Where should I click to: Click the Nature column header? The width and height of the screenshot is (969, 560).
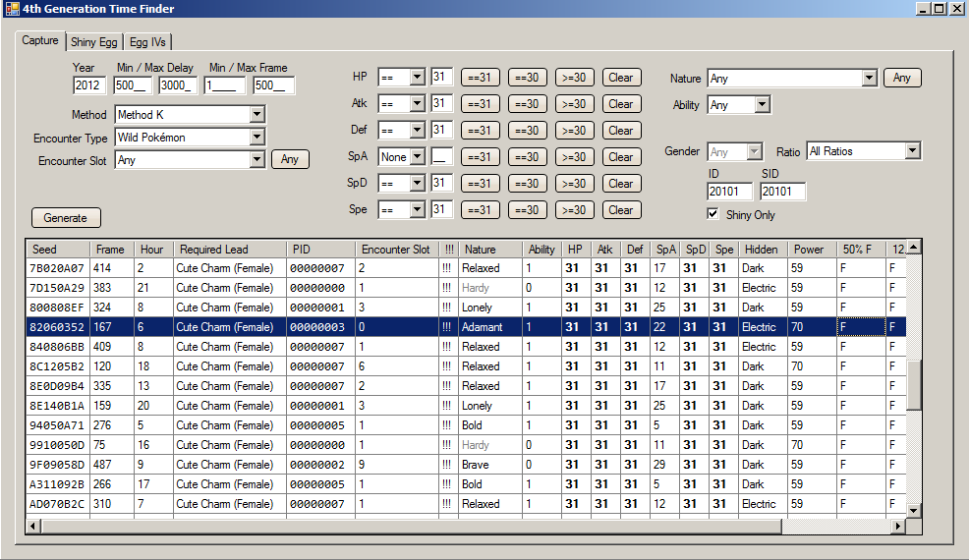490,250
